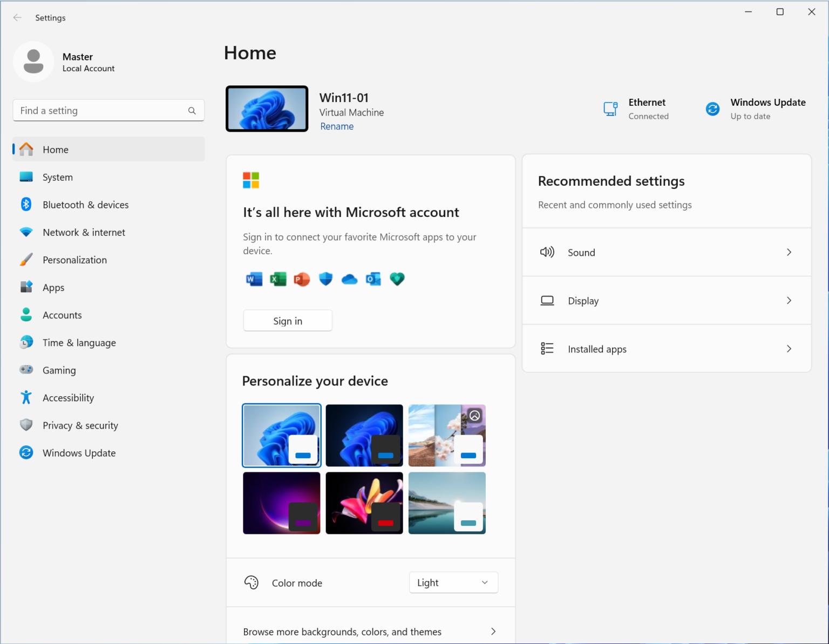Screen dimensions: 829x644
Task: Click the Sign in button
Action: (x=287, y=320)
